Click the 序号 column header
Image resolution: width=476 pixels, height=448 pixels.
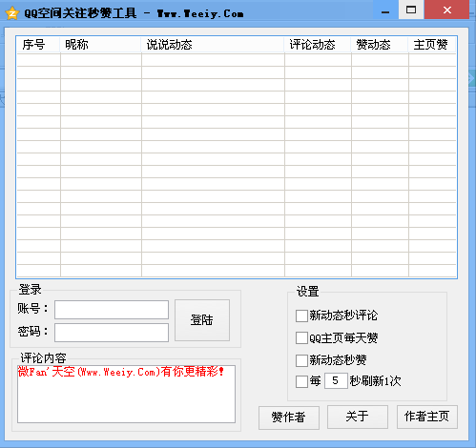pyautogui.click(x=38, y=45)
